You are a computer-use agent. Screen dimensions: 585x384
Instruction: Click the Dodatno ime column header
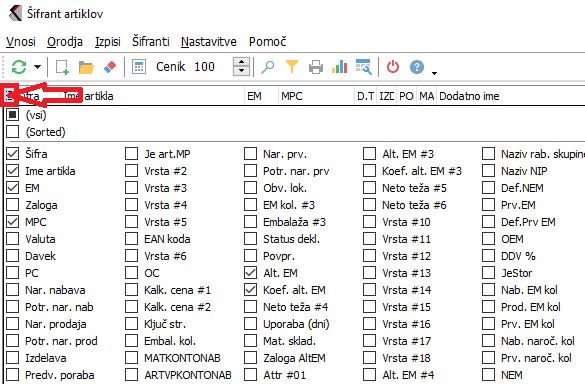(x=511, y=96)
